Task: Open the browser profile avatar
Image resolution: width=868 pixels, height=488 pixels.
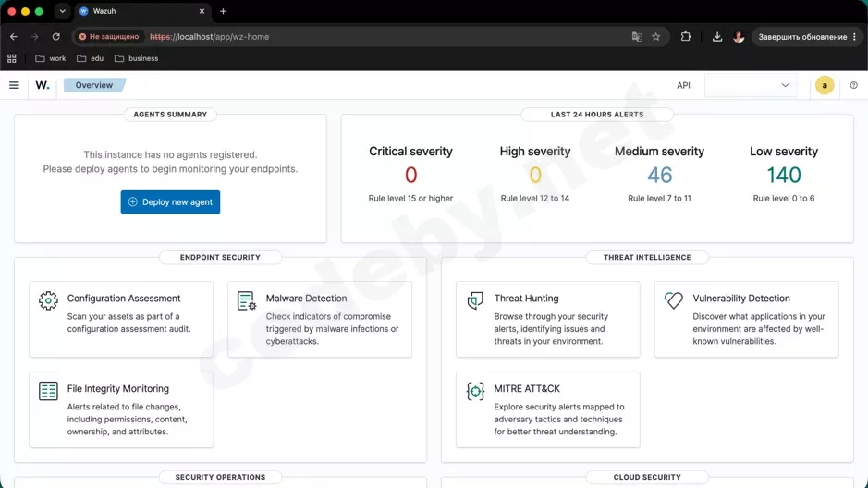Action: 739,37
